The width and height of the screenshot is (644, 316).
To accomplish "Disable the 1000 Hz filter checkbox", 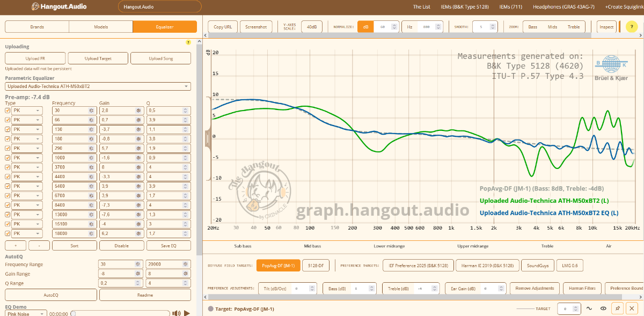I will (x=8, y=158).
